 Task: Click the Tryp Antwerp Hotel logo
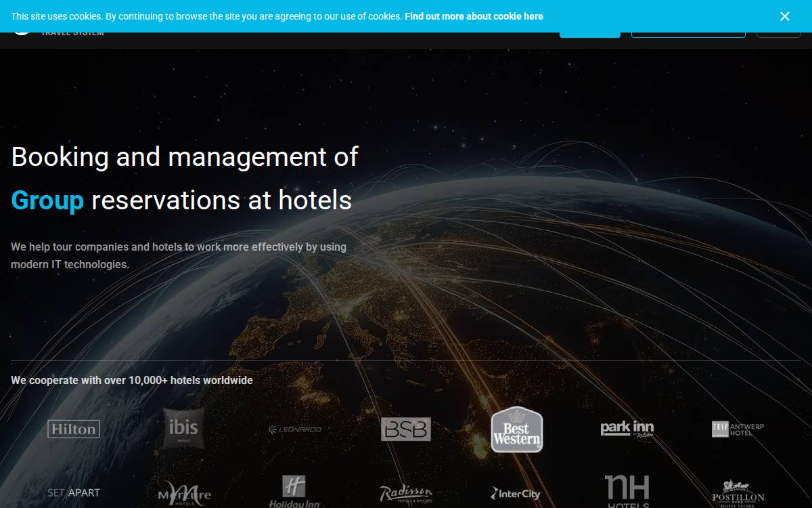738,429
